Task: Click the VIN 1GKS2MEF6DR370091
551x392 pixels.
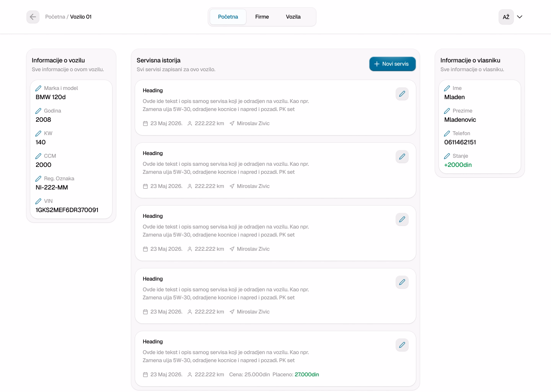Action: 67,210
